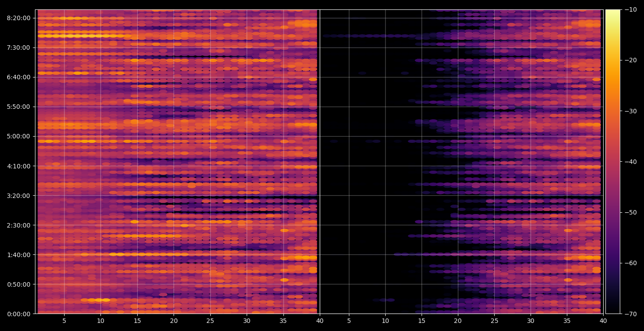Click the 3:20:00 time label
Image resolution: width=644 pixels, height=331 pixels.
[x=19, y=195]
